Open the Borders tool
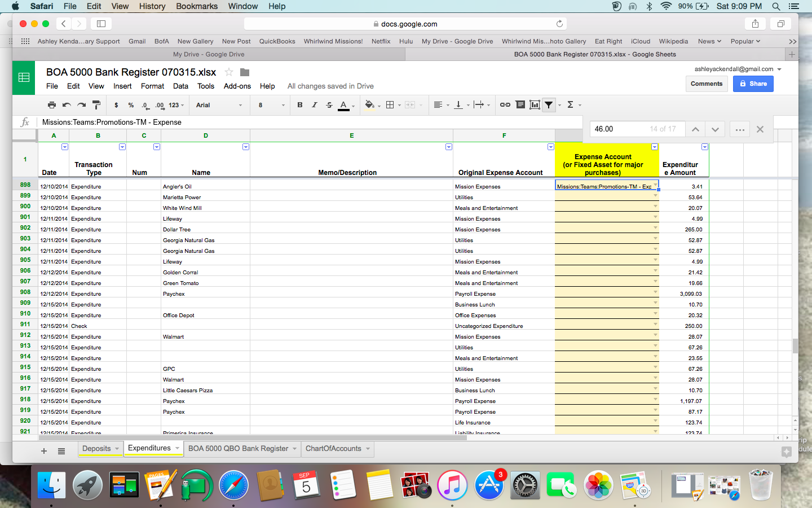Viewport: 812px width, 508px height. [x=390, y=105]
